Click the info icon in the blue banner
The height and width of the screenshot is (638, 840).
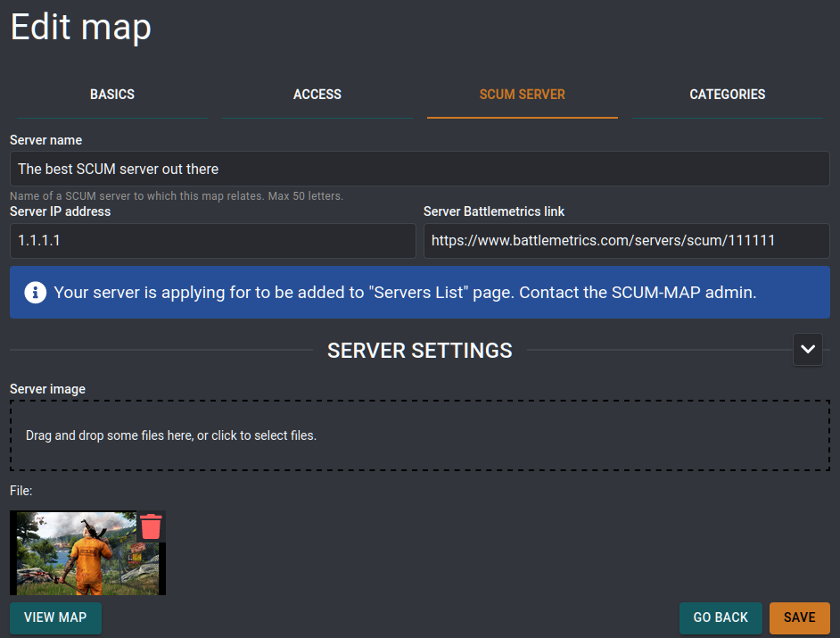pyautogui.click(x=36, y=292)
